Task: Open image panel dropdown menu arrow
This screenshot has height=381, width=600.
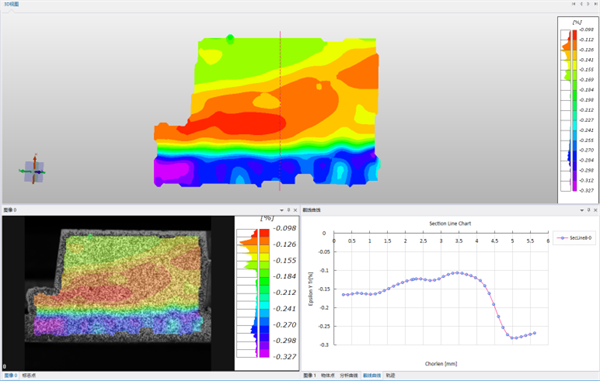Action: point(282,210)
